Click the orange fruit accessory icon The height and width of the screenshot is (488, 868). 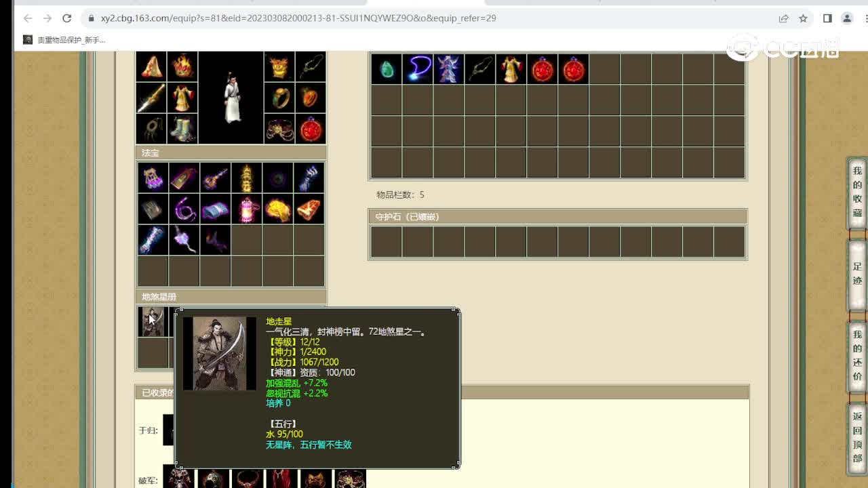click(310, 98)
